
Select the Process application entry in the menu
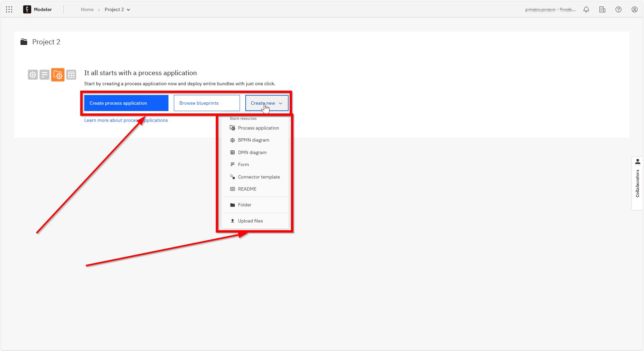[x=258, y=128]
